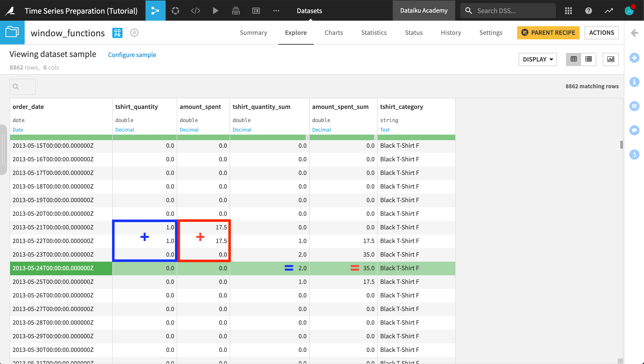644x364 pixels.
Task: Open the Dashboards icon
Action: (x=256, y=11)
